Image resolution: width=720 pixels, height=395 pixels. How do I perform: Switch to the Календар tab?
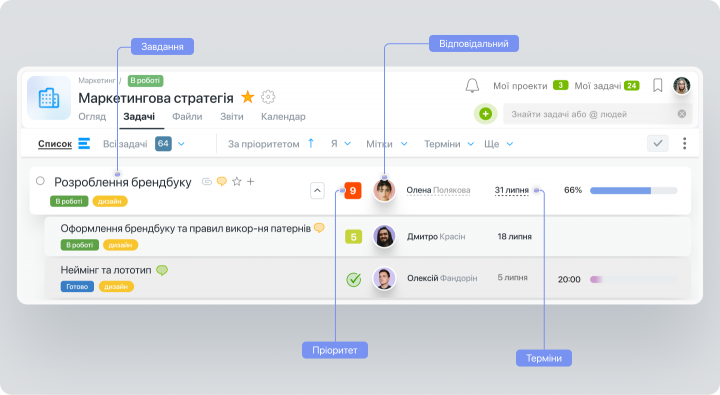[x=283, y=117]
